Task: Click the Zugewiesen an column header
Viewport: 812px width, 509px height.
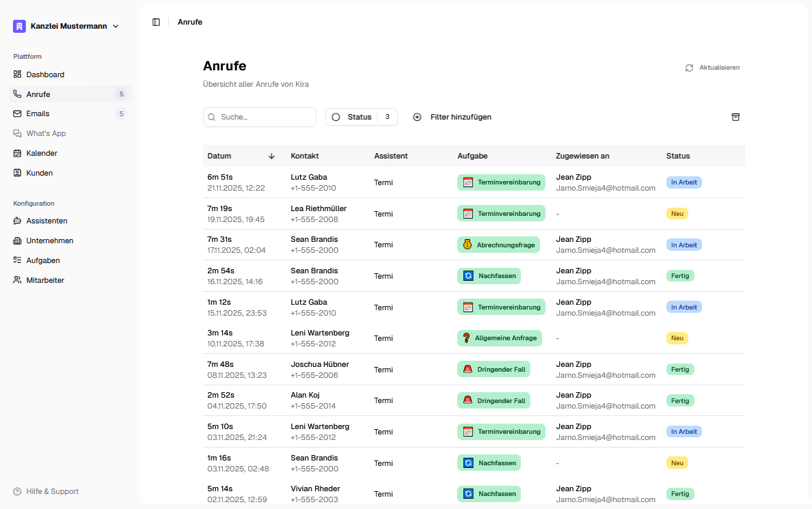Action: 582,156
